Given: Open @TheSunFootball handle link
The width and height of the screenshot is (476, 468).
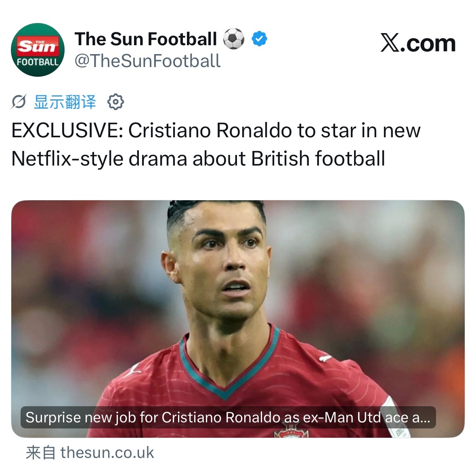Looking at the screenshot, I should [x=147, y=61].
